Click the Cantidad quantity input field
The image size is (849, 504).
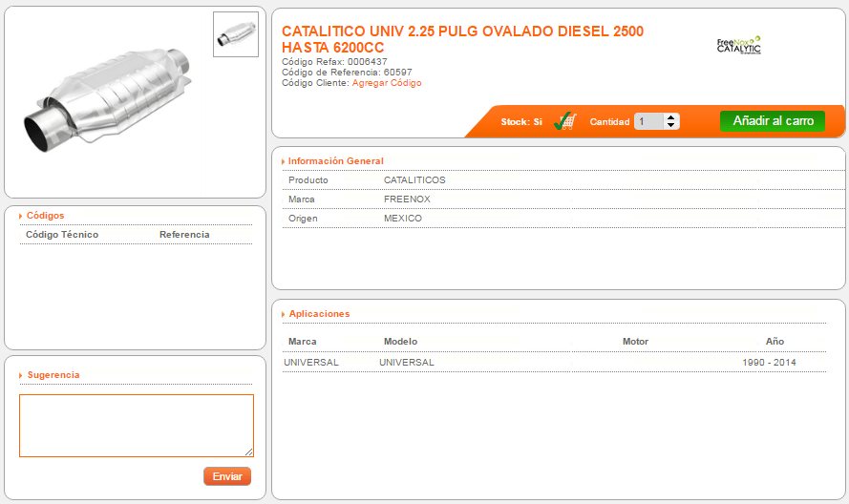pos(649,121)
